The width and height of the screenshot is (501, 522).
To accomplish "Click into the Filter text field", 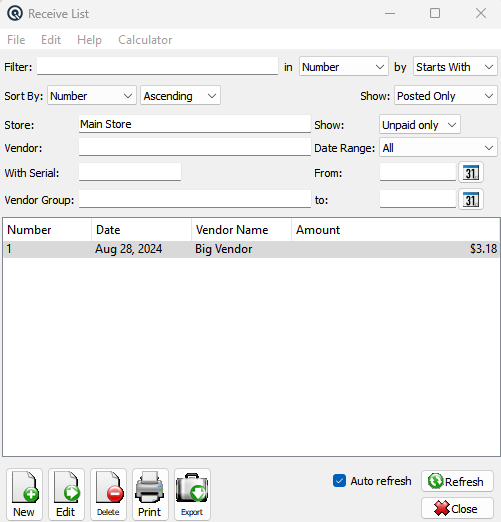I will [x=157, y=66].
